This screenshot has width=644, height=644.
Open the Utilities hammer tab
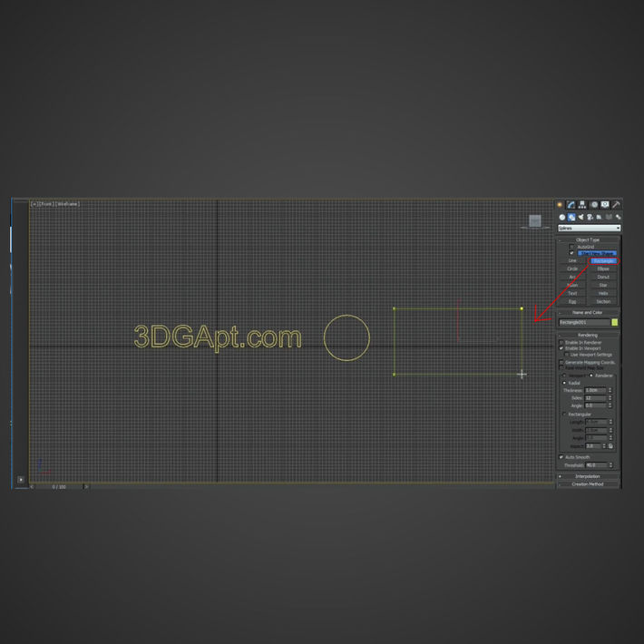click(616, 204)
